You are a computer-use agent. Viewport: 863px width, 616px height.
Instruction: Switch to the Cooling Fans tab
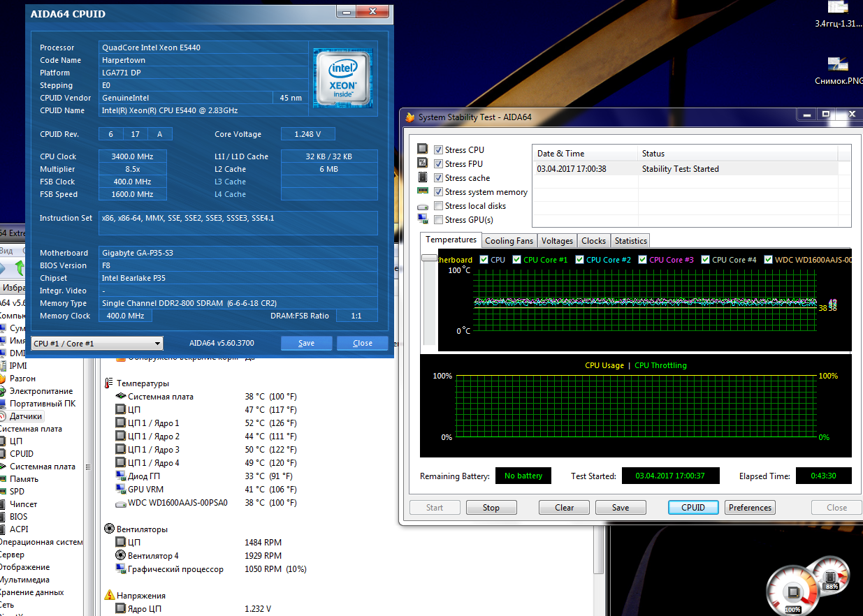click(509, 241)
